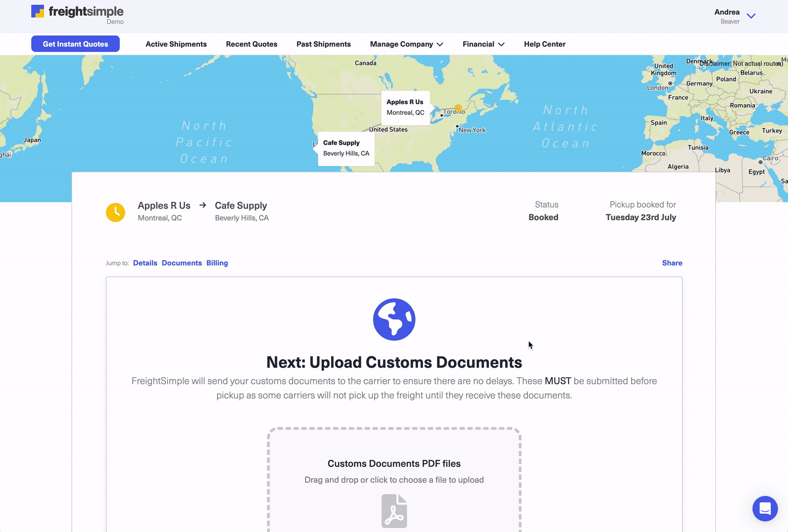
Task: Open Past Shipments
Action: point(323,44)
